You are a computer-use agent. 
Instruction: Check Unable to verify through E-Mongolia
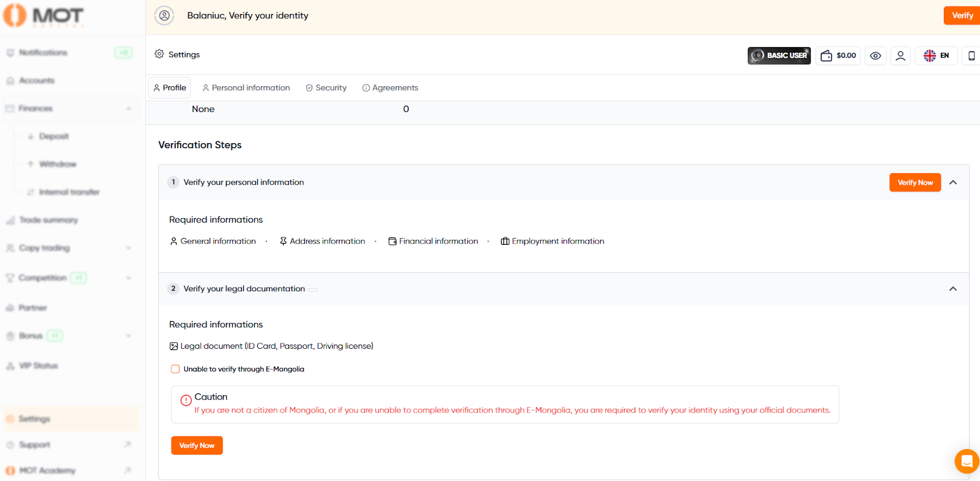(175, 369)
